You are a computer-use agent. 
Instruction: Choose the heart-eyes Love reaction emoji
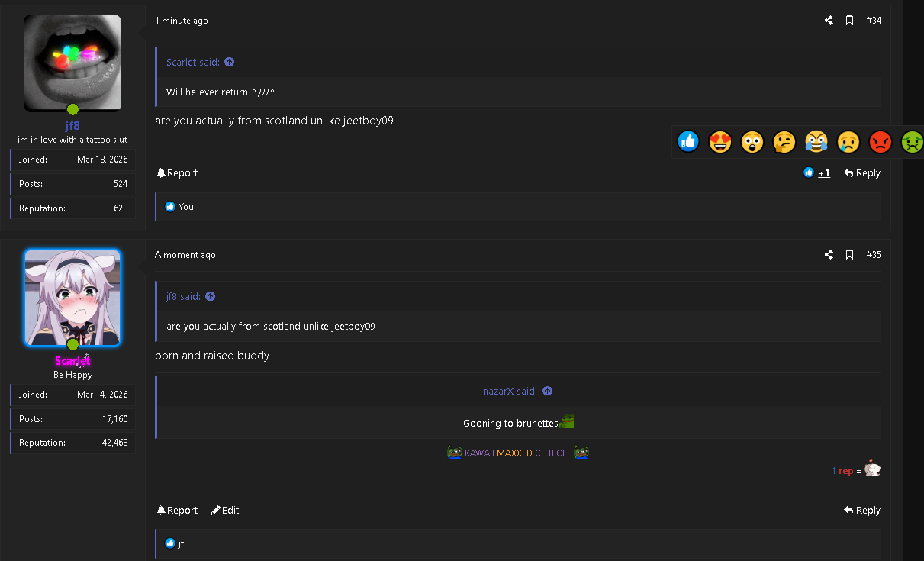coord(720,141)
